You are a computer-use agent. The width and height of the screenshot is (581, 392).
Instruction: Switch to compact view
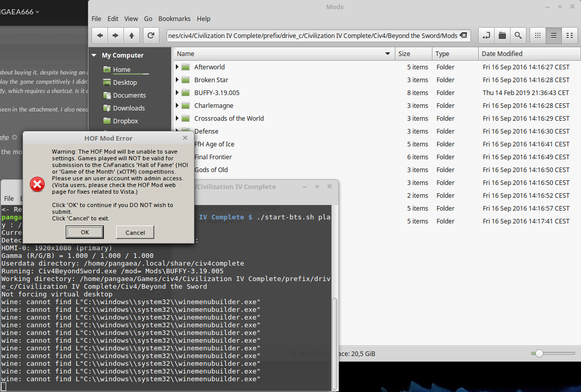(570, 35)
